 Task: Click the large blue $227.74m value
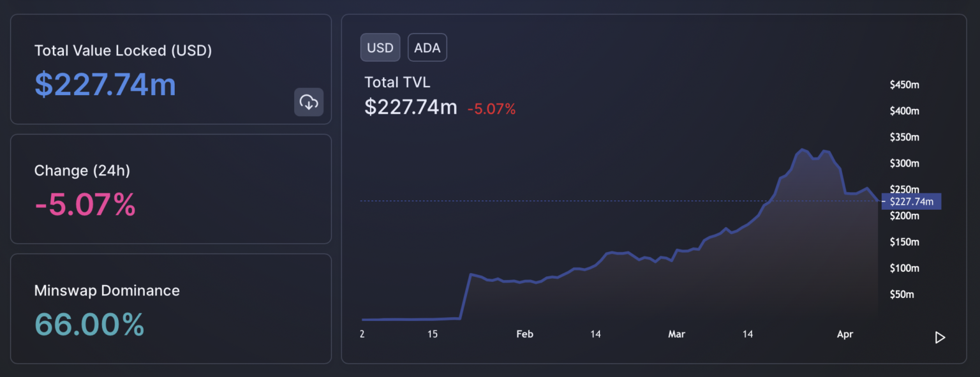(x=105, y=84)
